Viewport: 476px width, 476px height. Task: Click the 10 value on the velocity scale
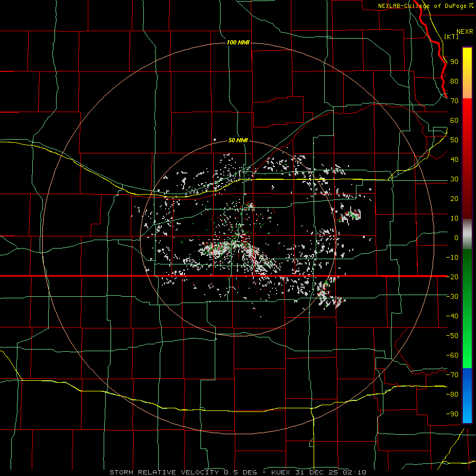[x=454, y=218]
